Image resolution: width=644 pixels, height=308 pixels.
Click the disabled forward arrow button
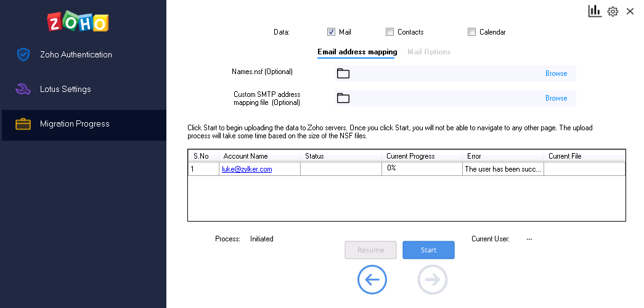tap(433, 280)
